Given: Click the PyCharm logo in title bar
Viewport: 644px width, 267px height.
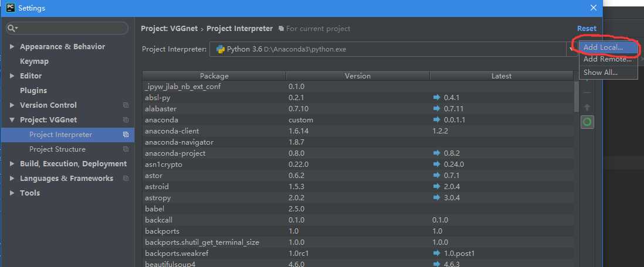Looking at the screenshot, I should [x=11, y=8].
